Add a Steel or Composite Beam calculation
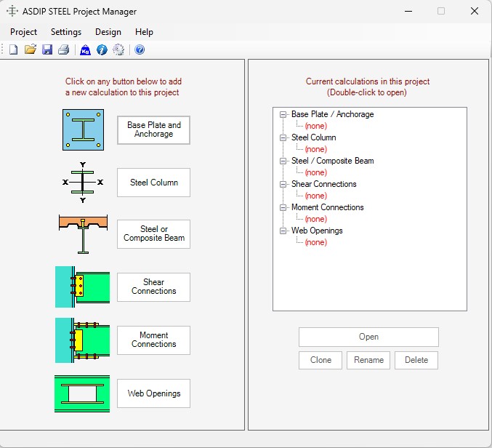This screenshot has height=448, width=492. (x=154, y=234)
